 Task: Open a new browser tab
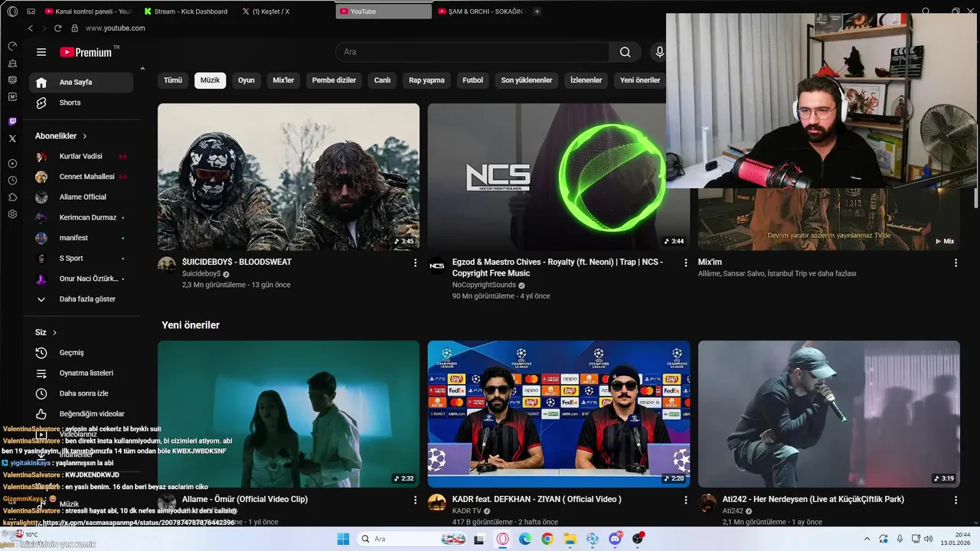tap(537, 11)
